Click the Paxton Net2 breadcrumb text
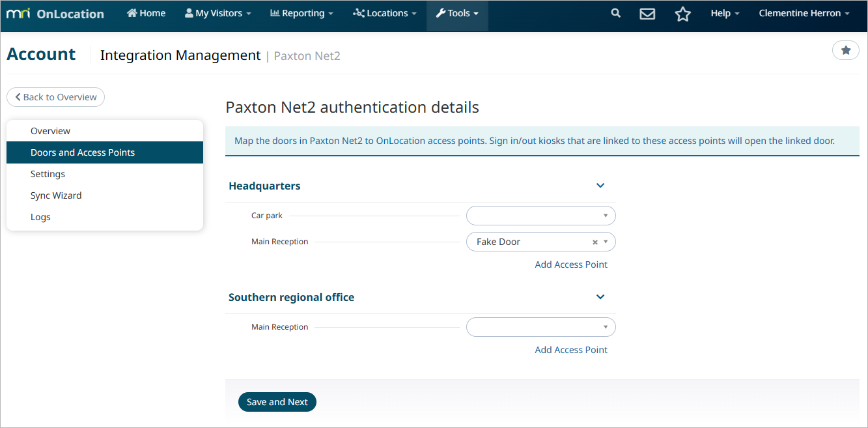Screen dimensions: 868x428 pos(307,56)
